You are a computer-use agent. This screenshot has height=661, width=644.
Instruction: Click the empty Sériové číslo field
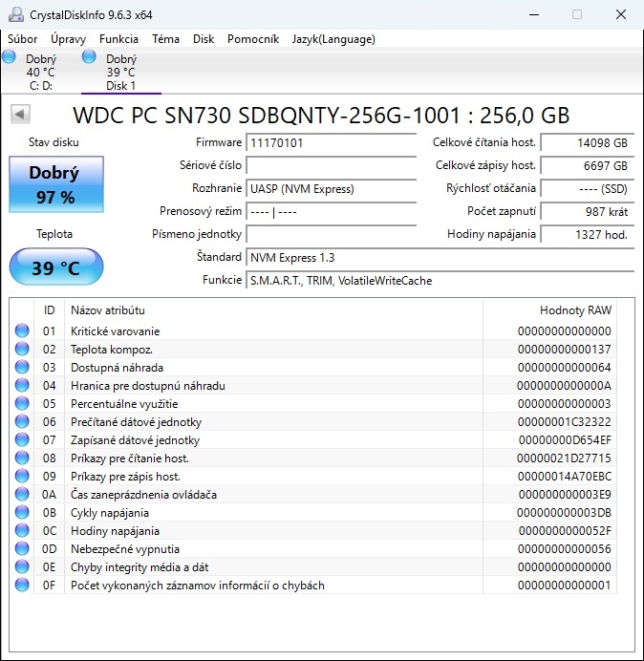click(x=331, y=165)
